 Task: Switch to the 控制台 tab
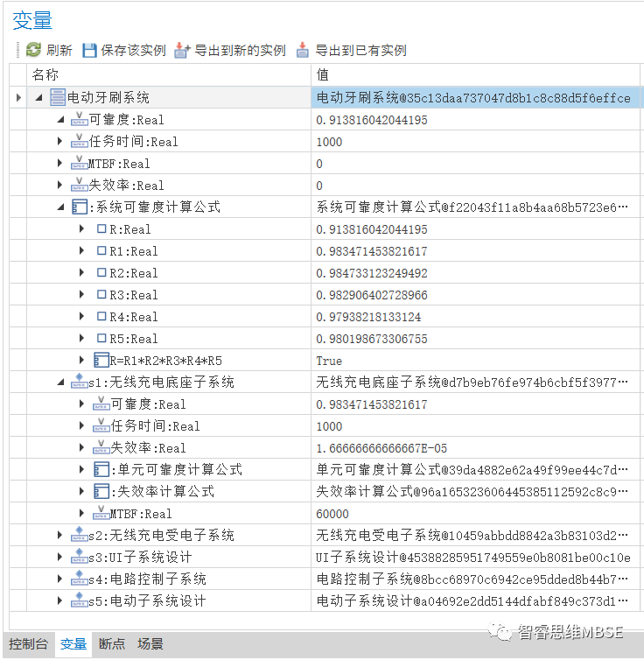click(x=29, y=643)
